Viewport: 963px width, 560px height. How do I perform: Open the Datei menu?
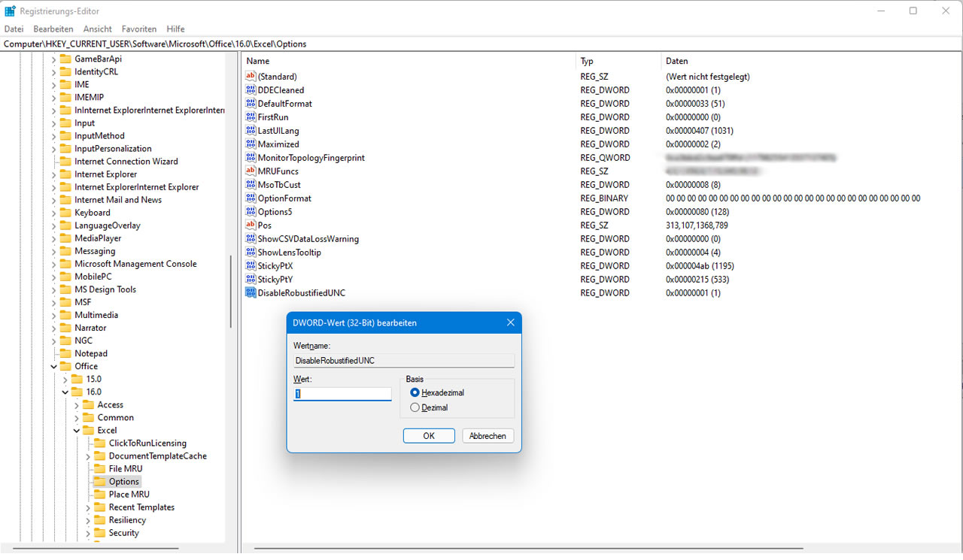pyautogui.click(x=14, y=29)
